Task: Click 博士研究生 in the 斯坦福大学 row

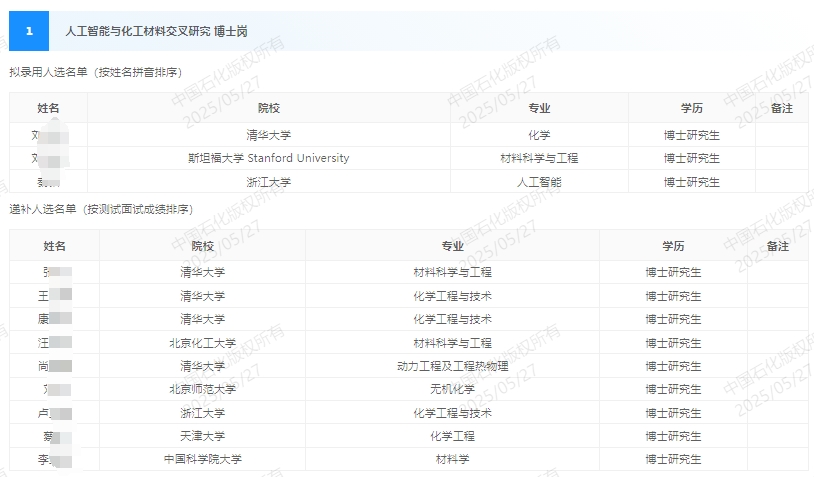Action: (x=691, y=158)
